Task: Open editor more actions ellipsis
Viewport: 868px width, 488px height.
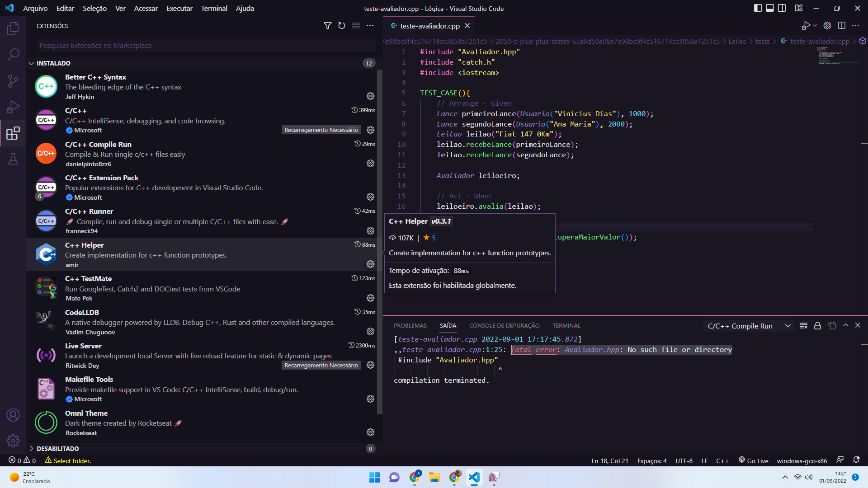Action: click(x=855, y=26)
